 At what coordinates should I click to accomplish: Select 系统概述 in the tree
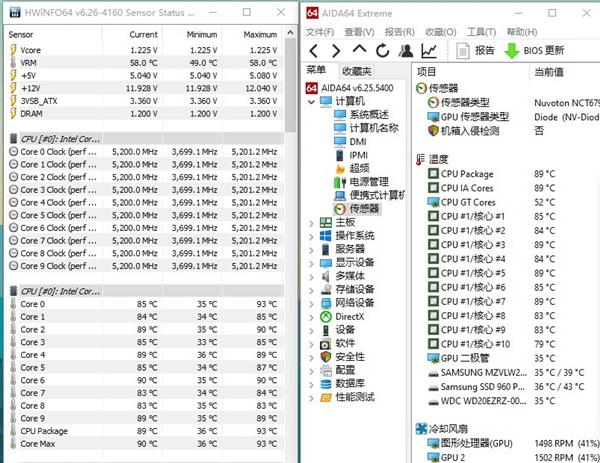pos(361,115)
